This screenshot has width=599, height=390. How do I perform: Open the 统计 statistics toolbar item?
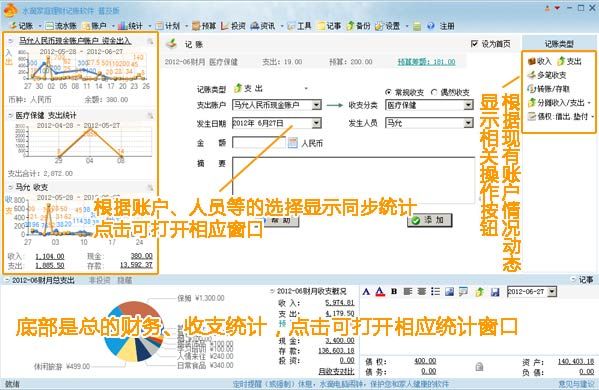click(130, 26)
